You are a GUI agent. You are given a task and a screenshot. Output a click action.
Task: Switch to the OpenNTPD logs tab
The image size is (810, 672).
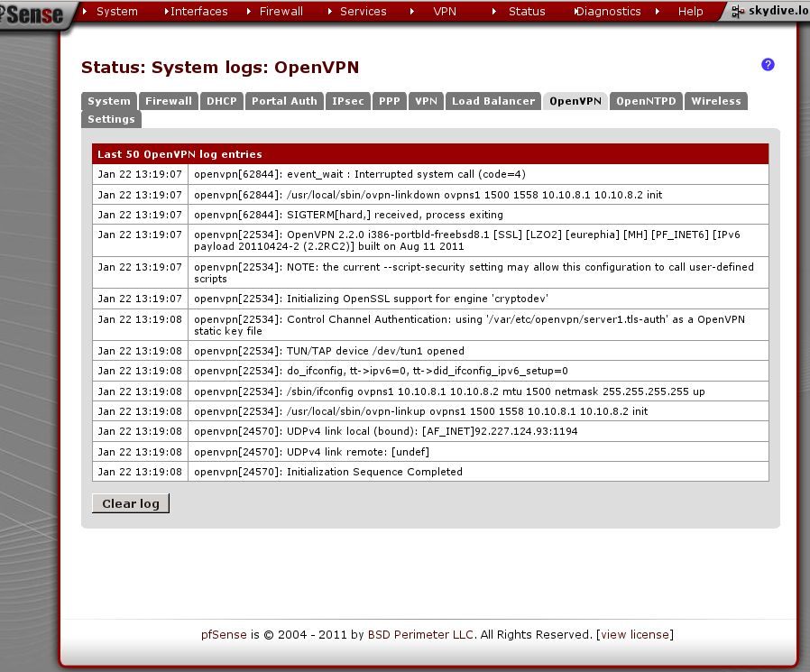646,101
